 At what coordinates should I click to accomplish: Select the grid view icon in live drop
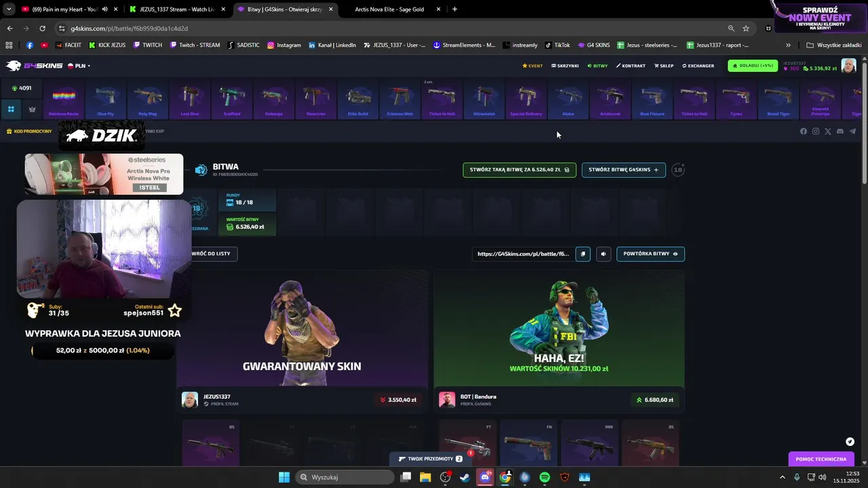[x=11, y=109]
